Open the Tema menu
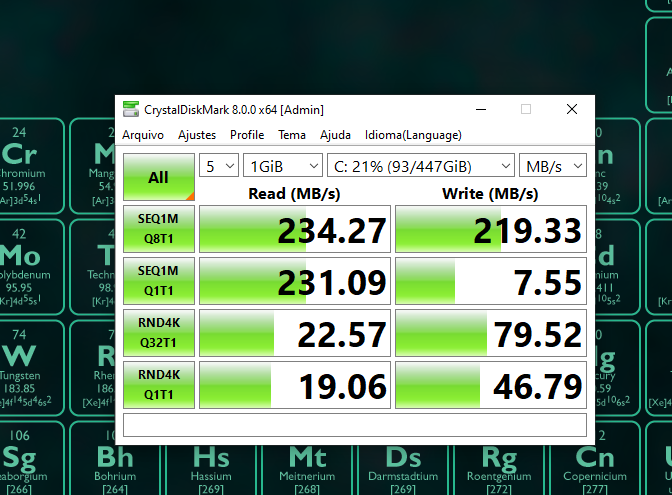The width and height of the screenshot is (672, 495). pyautogui.click(x=292, y=135)
